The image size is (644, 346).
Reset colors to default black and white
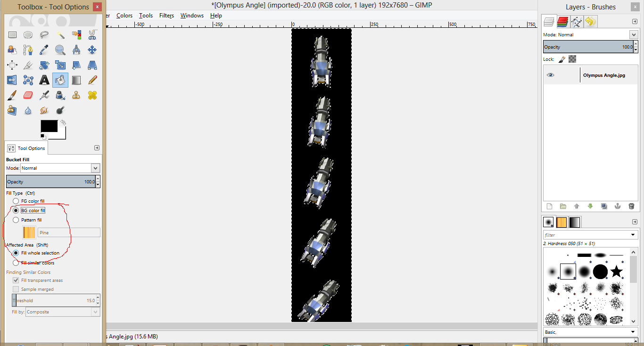coord(43,136)
